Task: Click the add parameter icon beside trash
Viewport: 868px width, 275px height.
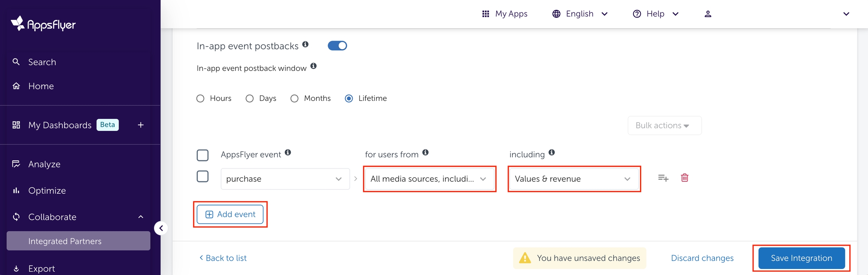Action: pyautogui.click(x=663, y=178)
